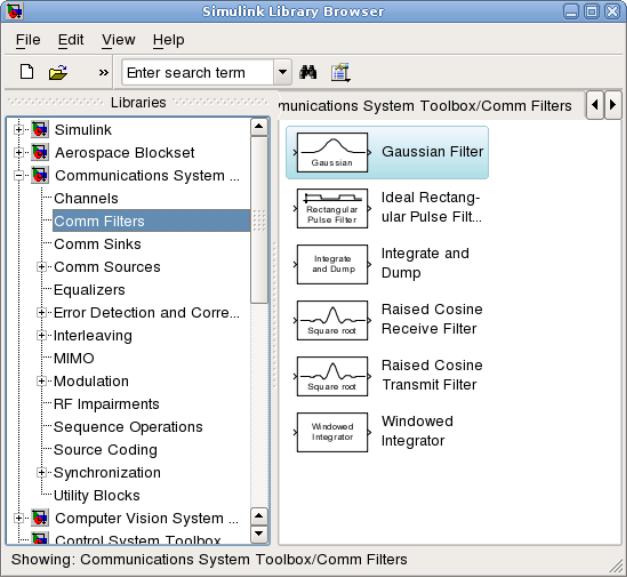
Task: Open the Edit menu
Action: point(71,40)
